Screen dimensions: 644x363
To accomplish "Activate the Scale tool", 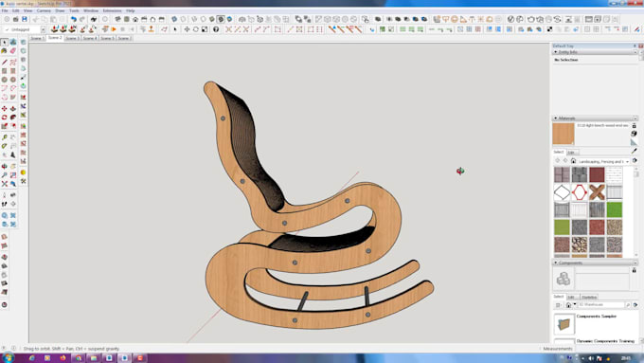I will click(x=4, y=126).
